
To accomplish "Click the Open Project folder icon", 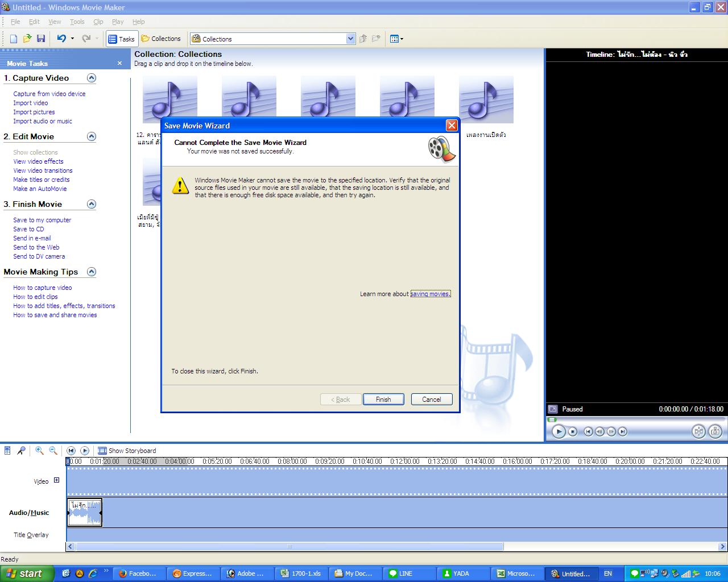I will click(x=27, y=39).
